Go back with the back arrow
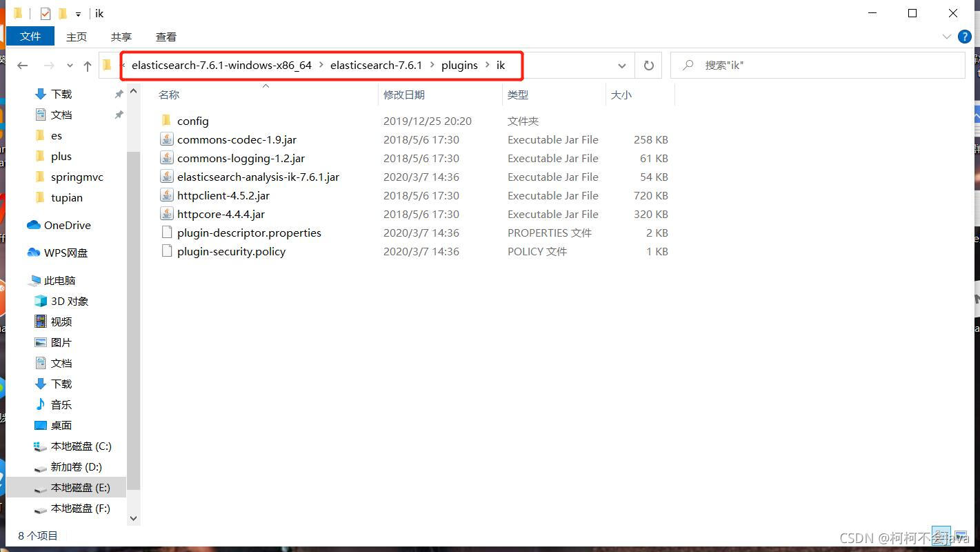The height and width of the screenshot is (552, 980). tap(22, 66)
